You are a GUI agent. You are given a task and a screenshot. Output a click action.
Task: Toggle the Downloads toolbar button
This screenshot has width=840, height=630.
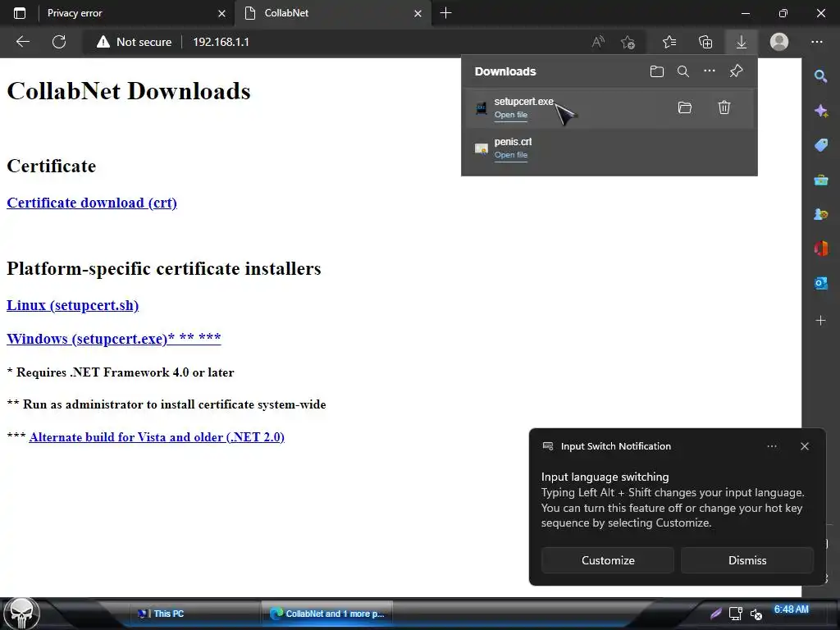(x=741, y=42)
